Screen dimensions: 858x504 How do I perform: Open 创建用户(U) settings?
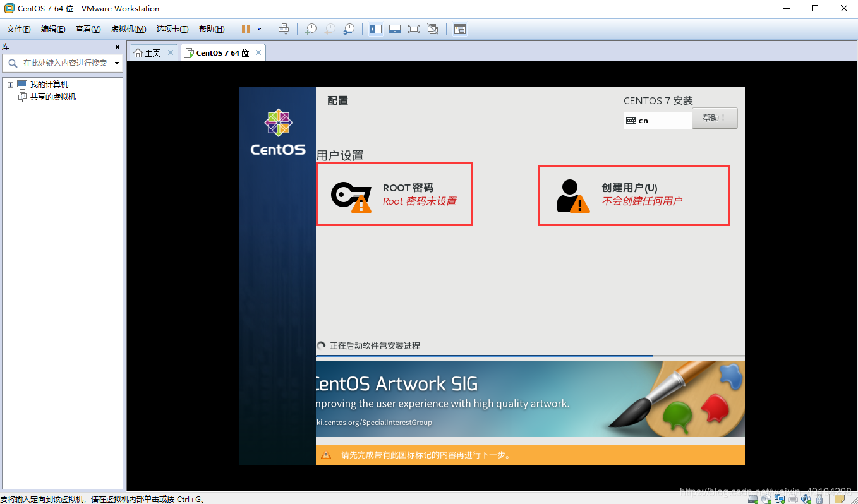[634, 195]
